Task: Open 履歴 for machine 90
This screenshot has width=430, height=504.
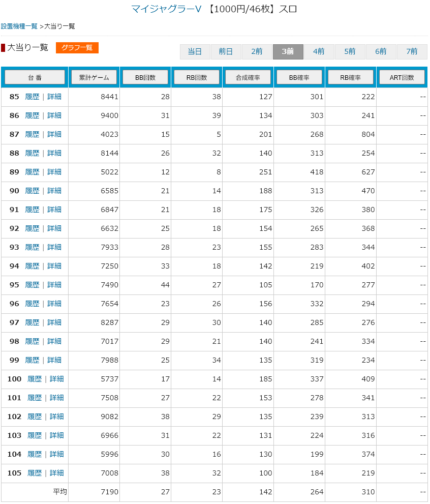Action: click(32, 191)
